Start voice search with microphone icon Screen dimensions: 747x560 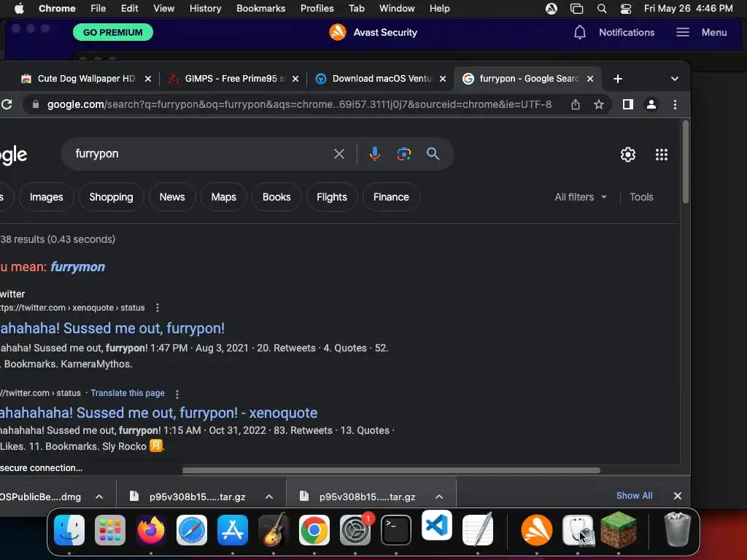375,154
